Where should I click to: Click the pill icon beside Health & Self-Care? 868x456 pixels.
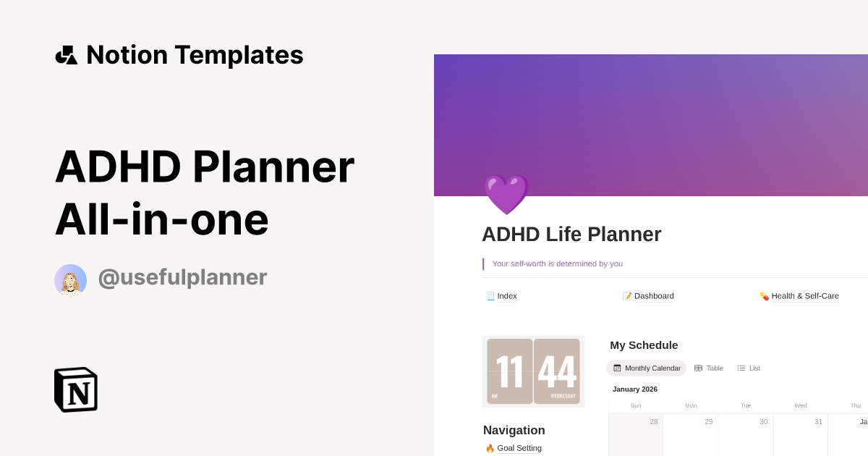click(765, 295)
